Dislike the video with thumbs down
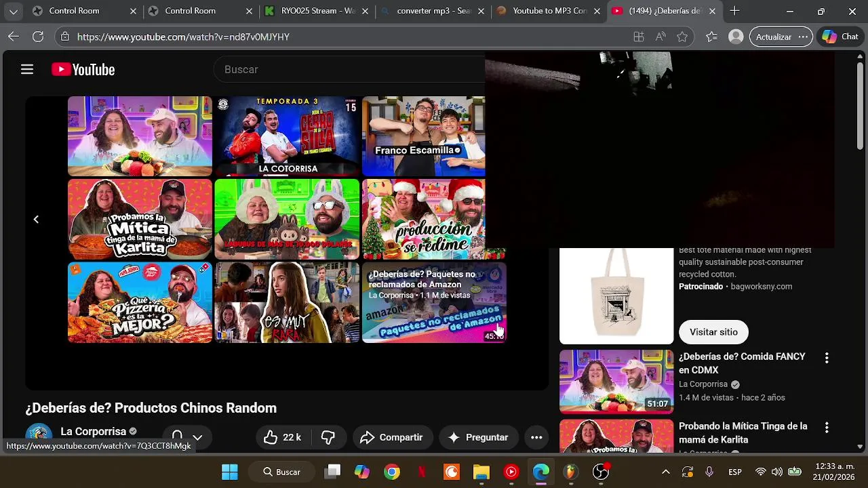Screen dimensions: 868x488 point(328,437)
